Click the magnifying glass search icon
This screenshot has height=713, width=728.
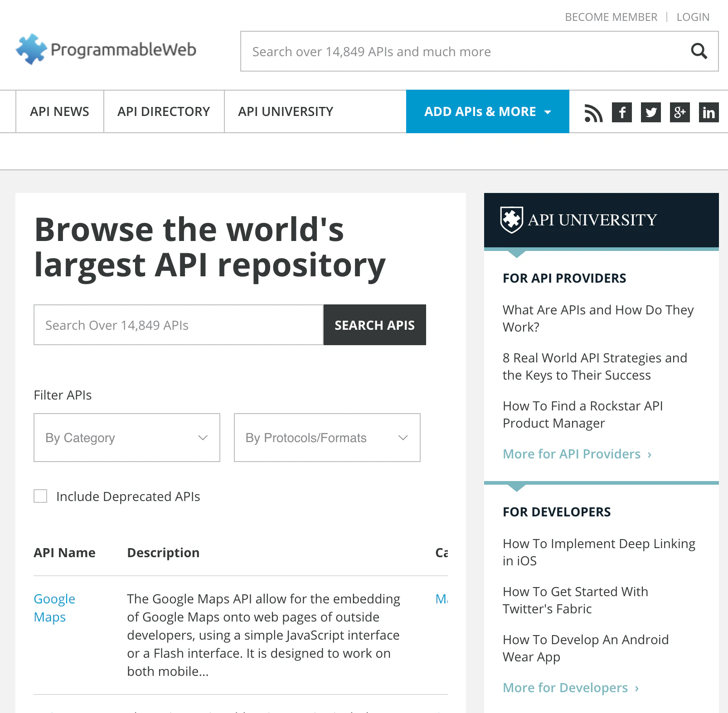click(699, 51)
